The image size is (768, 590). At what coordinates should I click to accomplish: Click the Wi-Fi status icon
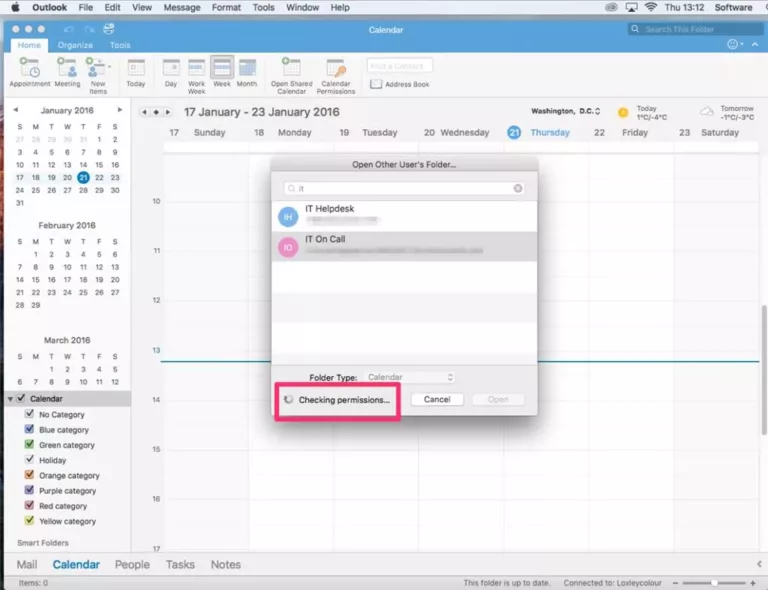650,7
